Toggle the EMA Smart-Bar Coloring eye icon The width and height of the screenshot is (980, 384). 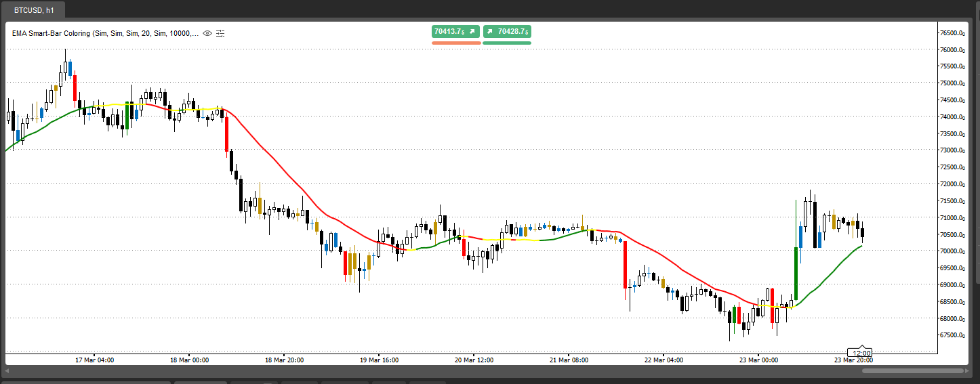point(208,33)
